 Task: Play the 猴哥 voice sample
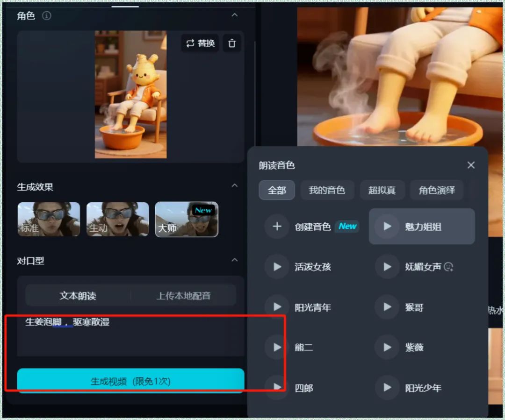pyautogui.click(x=387, y=307)
